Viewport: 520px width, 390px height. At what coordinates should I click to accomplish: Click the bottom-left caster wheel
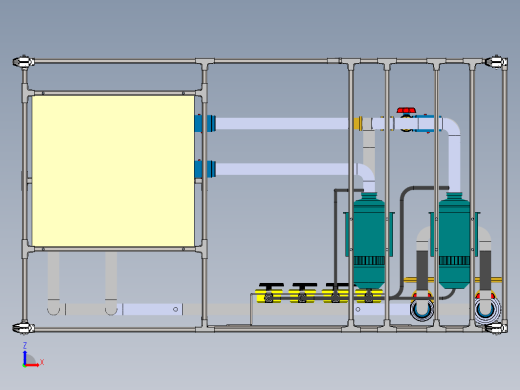coord(23,328)
